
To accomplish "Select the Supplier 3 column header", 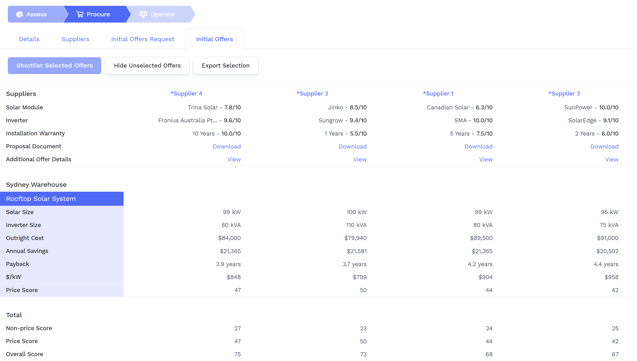I will pyautogui.click(x=564, y=93).
